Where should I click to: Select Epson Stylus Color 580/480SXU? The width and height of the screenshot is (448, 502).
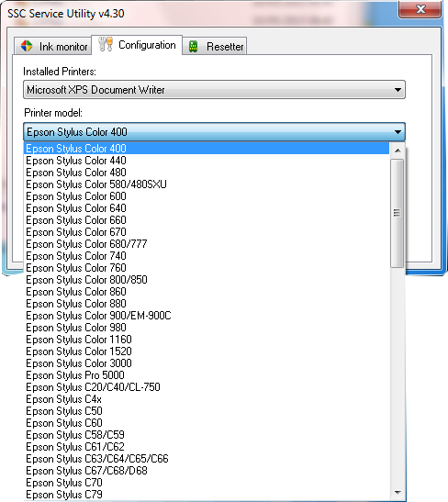(x=207, y=184)
